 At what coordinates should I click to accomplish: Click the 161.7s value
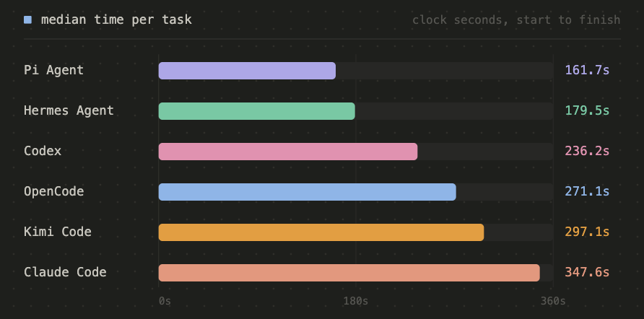coord(587,70)
